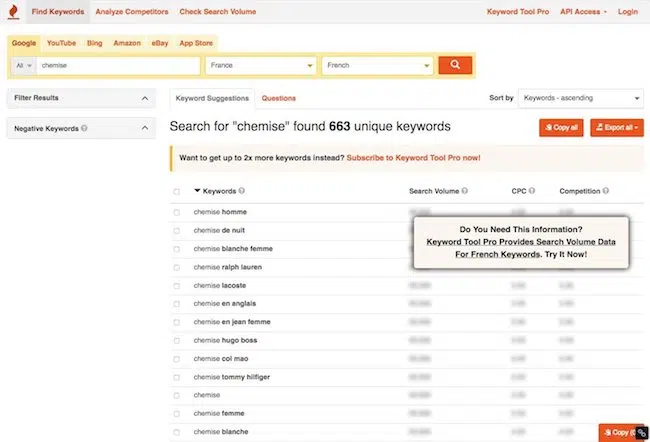Click the Search Volume column header
The image size is (650, 442).
tap(434, 191)
